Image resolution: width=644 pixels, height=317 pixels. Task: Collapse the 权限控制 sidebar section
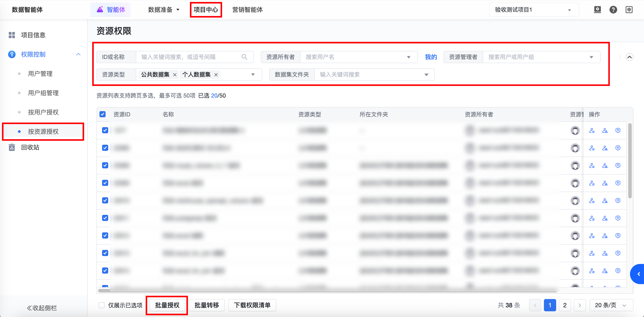pyautogui.click(x=78, y=54)
